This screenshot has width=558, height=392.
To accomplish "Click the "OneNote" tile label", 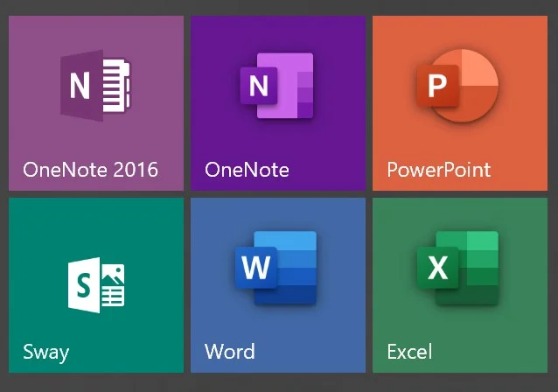I will [x=247, y=170].
